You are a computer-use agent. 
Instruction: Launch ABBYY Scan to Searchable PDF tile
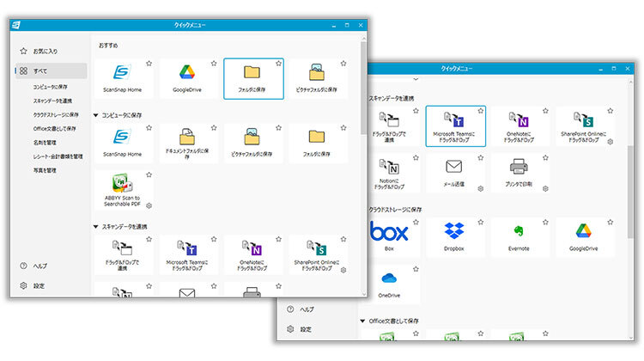click(124, 190)
